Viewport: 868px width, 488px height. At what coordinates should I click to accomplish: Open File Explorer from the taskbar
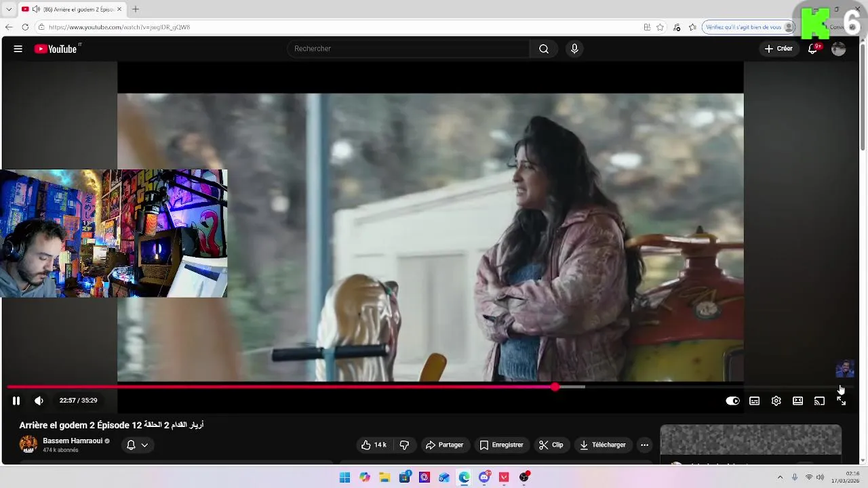click(x=384, y=477)
